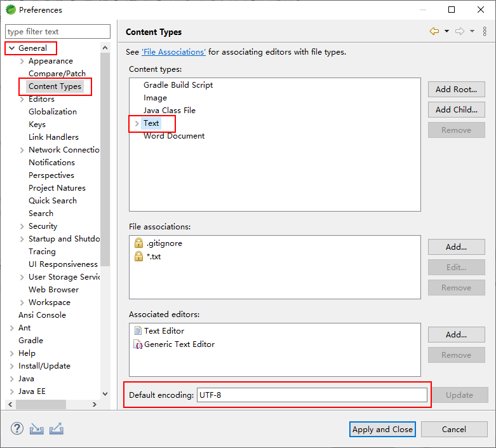The height and width of the screenshot is (448, 496).
Task: Collapse the General tree category
Action: coord(12,48)
